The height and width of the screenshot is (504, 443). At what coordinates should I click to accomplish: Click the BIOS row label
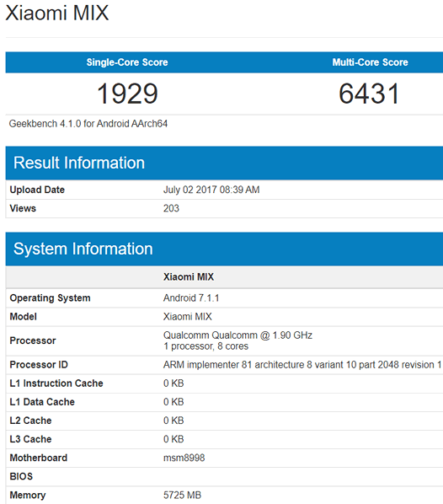(21, 476)
